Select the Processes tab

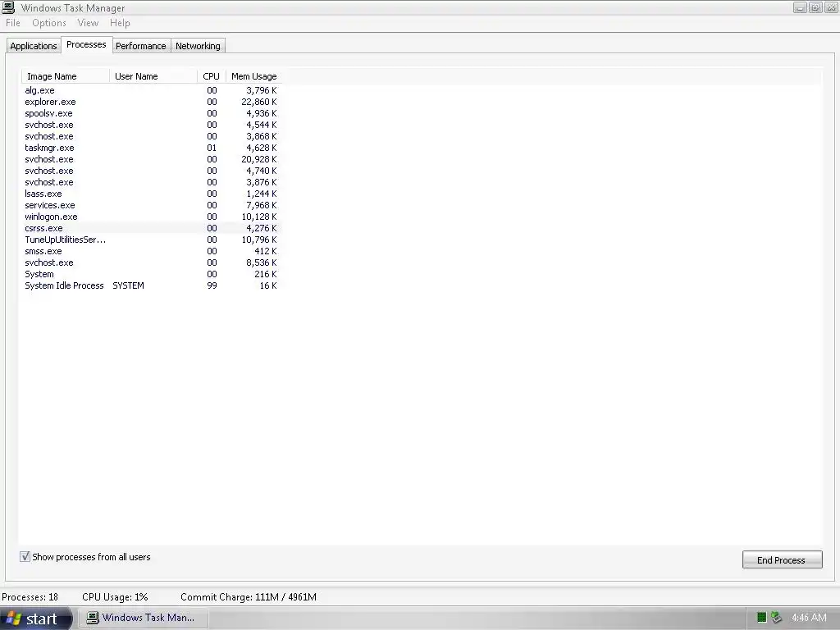pyautogui.click(x=86, y=44)
